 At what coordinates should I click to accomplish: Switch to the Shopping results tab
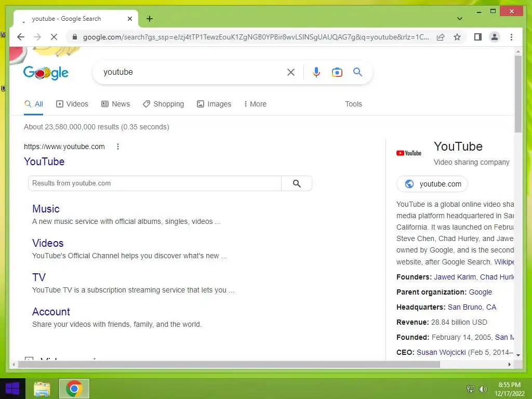pyautogui.click(x=164, y=104)
